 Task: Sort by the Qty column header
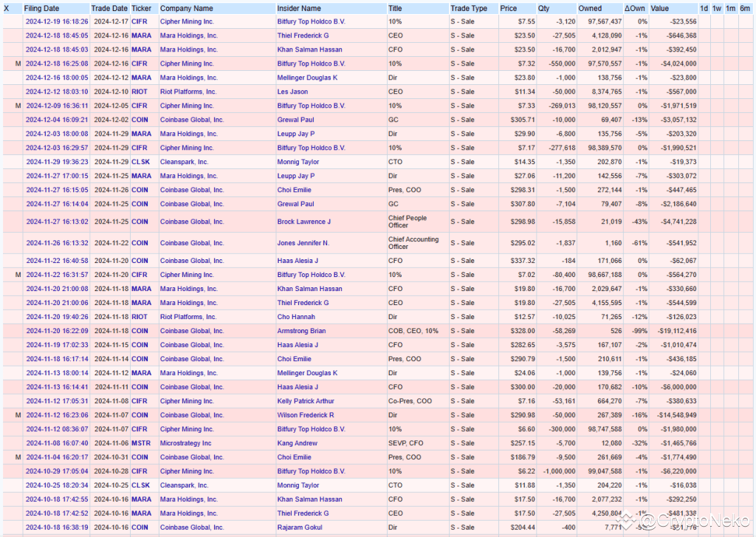tap(543, 8)
